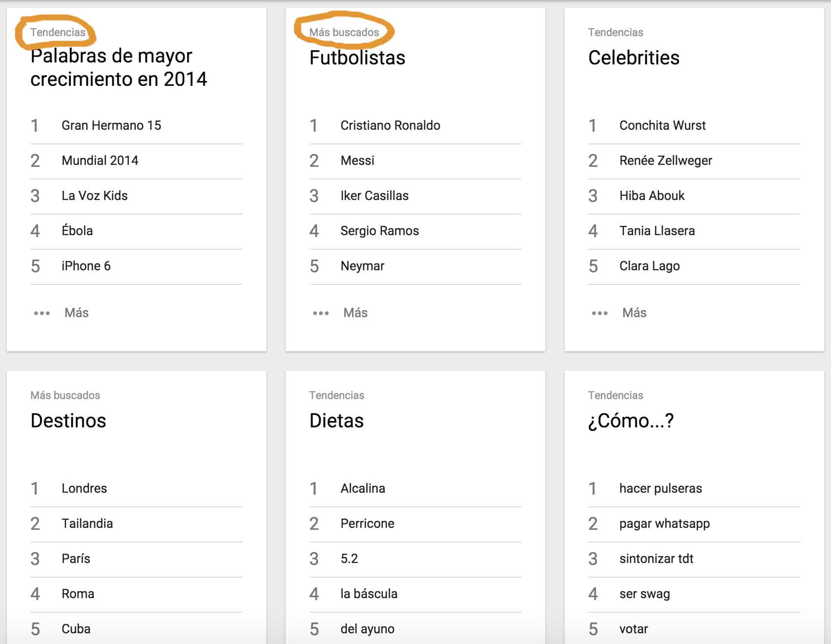
Task: Click the three-dots icon in Palabras de mayor crecimiento card
Action: pyautogui.click(x=42, y=313)
